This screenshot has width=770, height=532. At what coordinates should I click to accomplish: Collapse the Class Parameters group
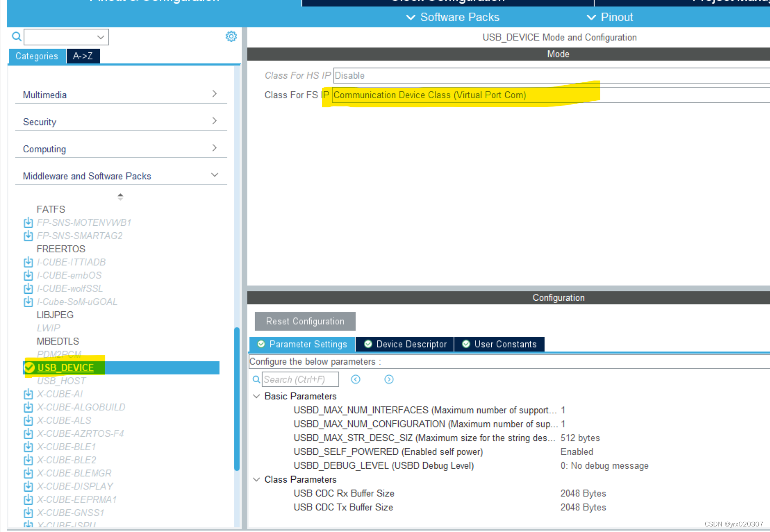point(256,480)
